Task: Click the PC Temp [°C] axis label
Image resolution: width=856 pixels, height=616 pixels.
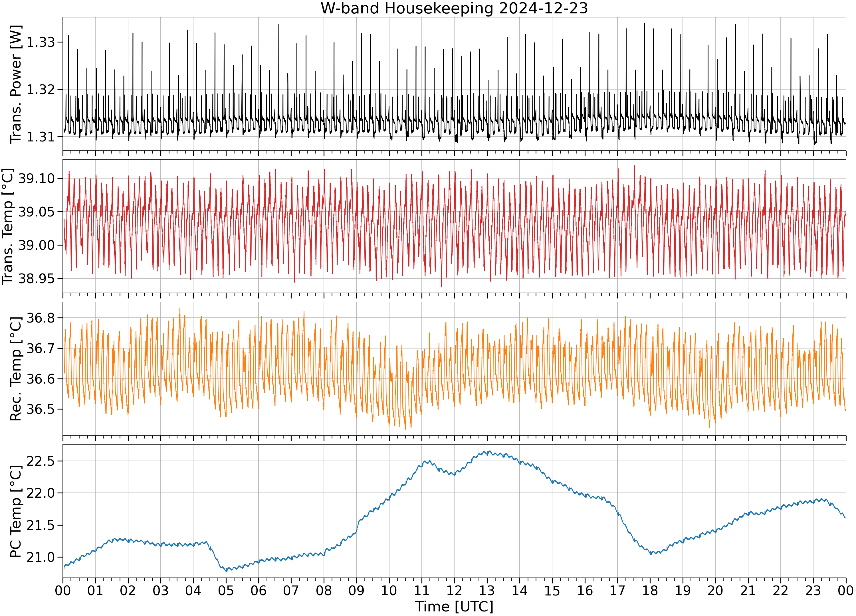Action: pos(15,511)
